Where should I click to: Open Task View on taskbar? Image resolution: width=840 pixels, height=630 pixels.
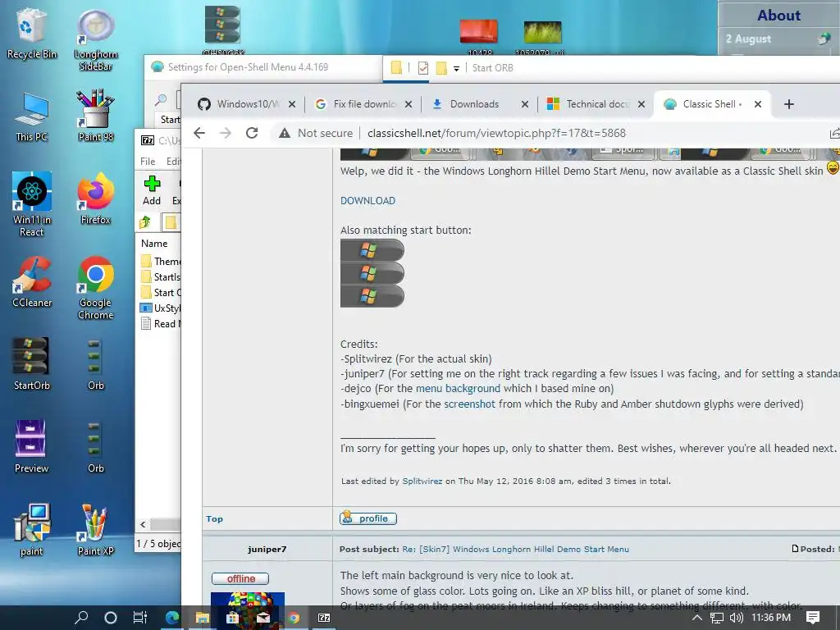coord(139,618)
